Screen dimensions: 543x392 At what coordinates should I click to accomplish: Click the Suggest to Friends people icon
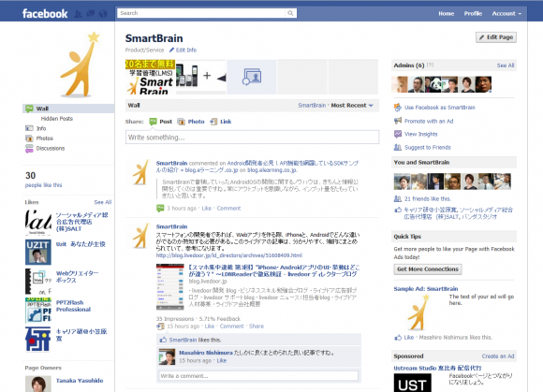398,148
